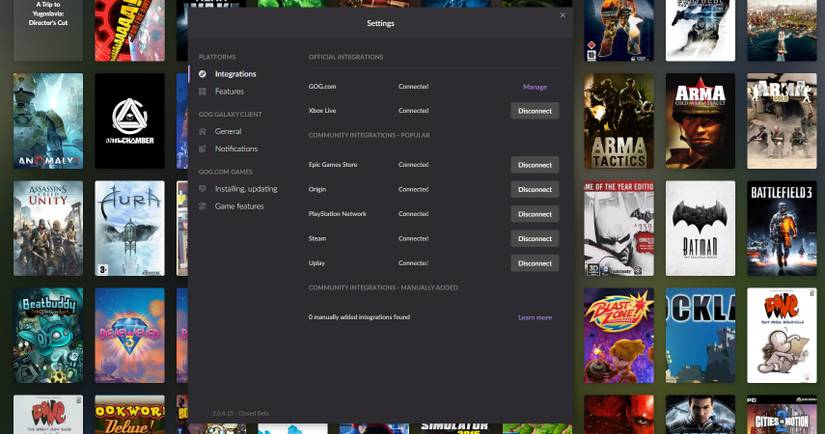This screenshot has width=825, height=434.
Task: Disconnect the Uplay integration
Action: 534,263
